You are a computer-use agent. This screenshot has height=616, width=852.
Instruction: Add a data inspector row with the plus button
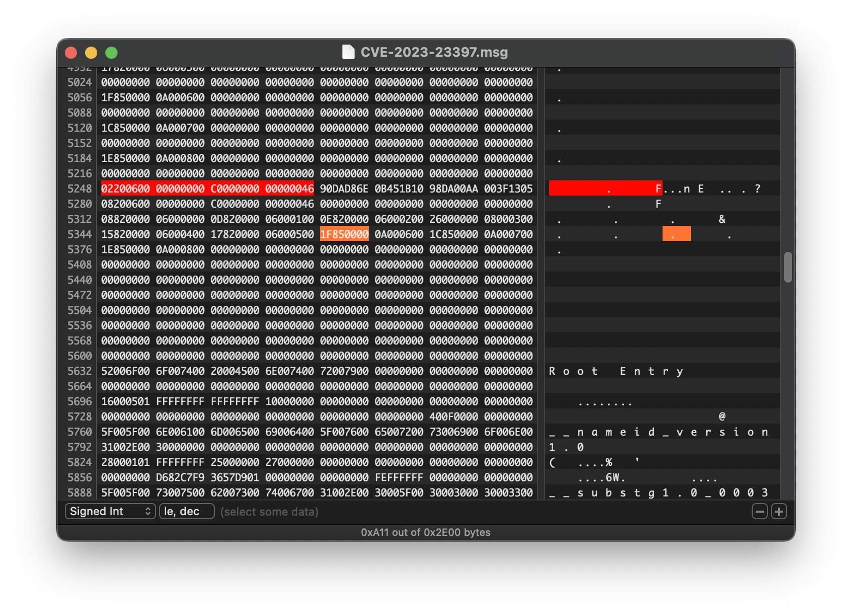[779, 512]
